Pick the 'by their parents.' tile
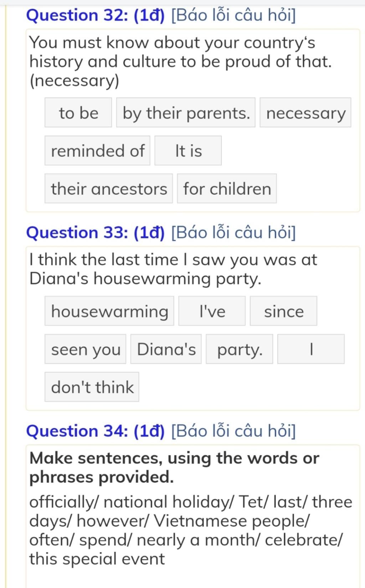The image size is (365, 588). (186, 113)
